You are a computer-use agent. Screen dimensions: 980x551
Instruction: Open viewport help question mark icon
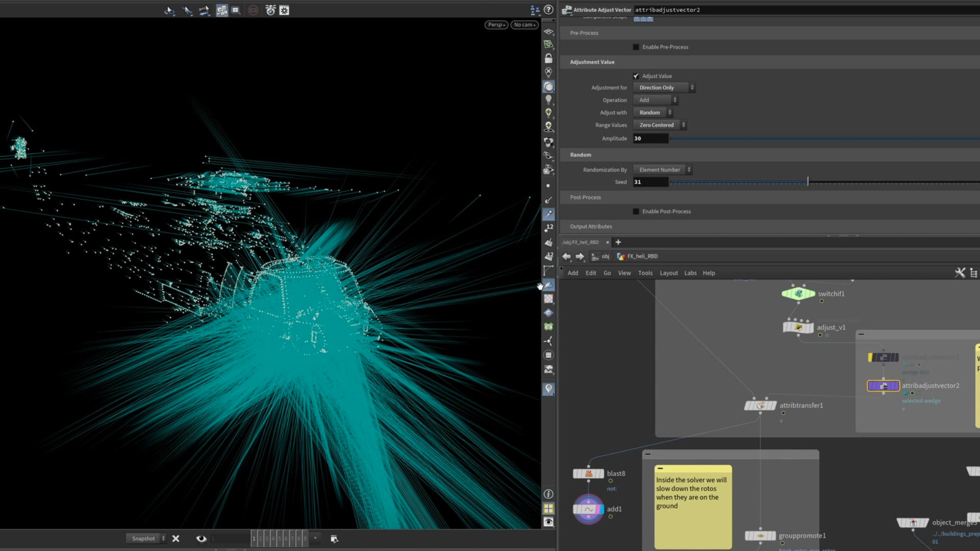coord(548,10)
